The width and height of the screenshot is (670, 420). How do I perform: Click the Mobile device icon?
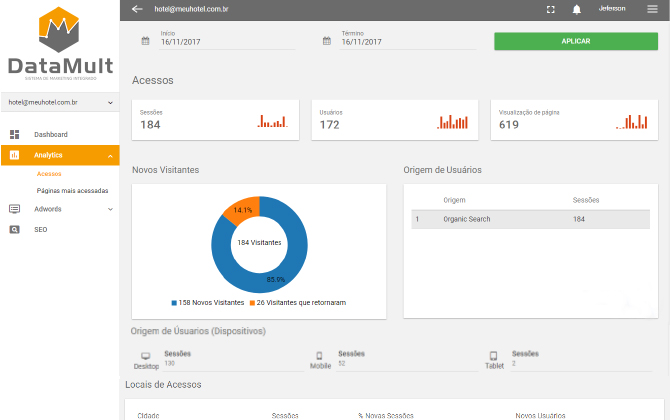pyautogui.click(x=319, y=355)
